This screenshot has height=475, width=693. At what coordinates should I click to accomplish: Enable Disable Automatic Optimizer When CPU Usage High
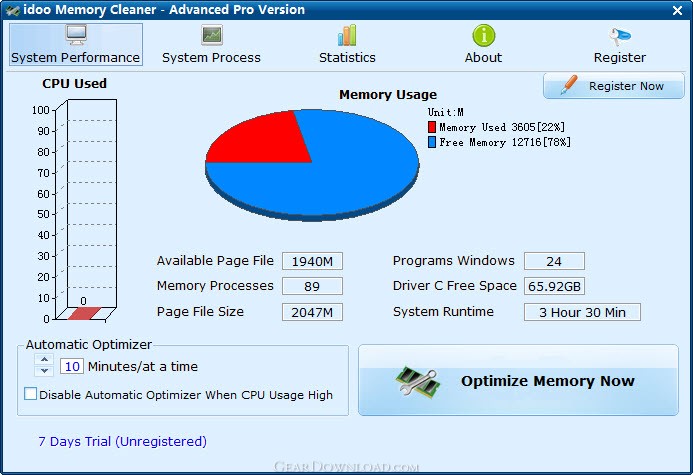pyautogui.click(x=30, y=394)
